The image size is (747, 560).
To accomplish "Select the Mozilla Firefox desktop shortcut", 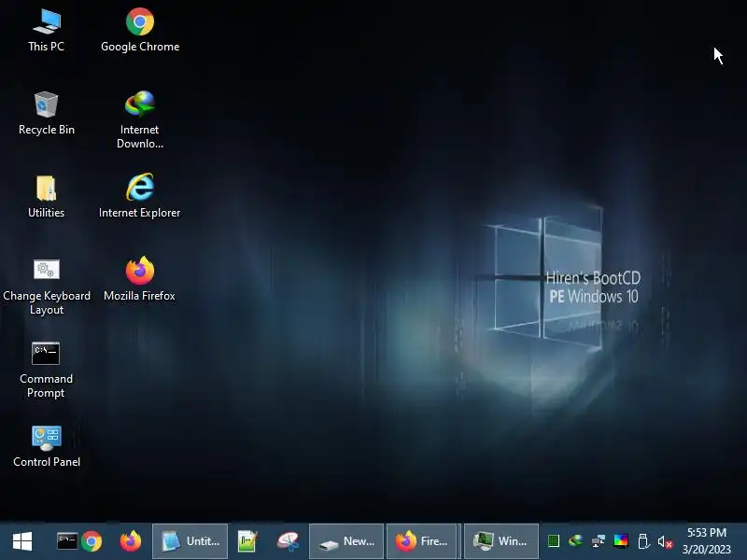I will click(139, 279).
